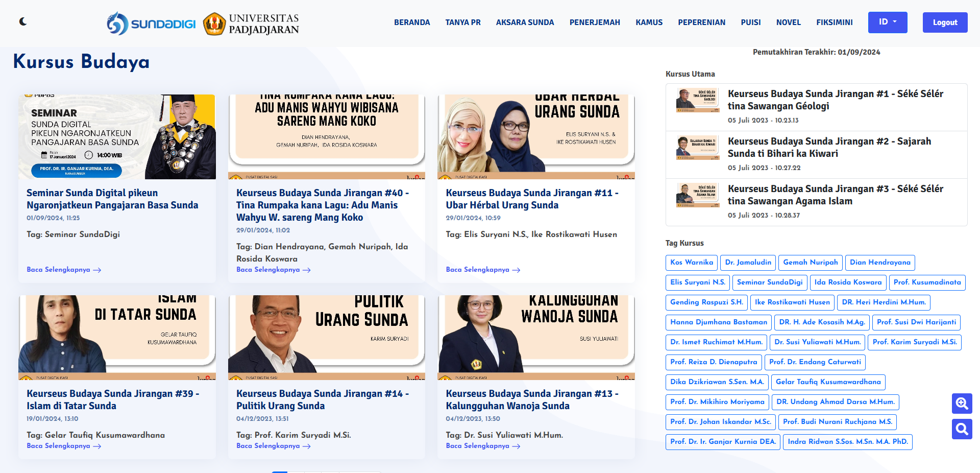The width and height of the screenshot is (980, 473).
Task: Select the Seminar SundaDigi tag button
Action: 770,282
